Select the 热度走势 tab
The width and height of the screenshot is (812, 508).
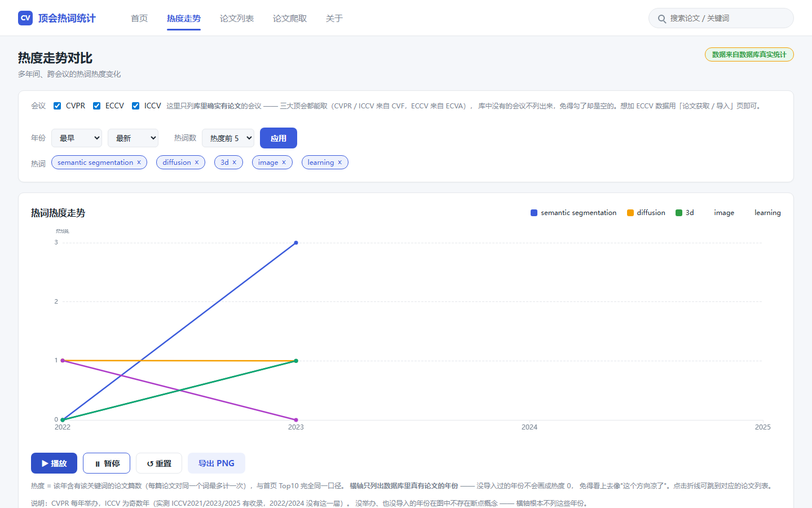pos(184,19)
